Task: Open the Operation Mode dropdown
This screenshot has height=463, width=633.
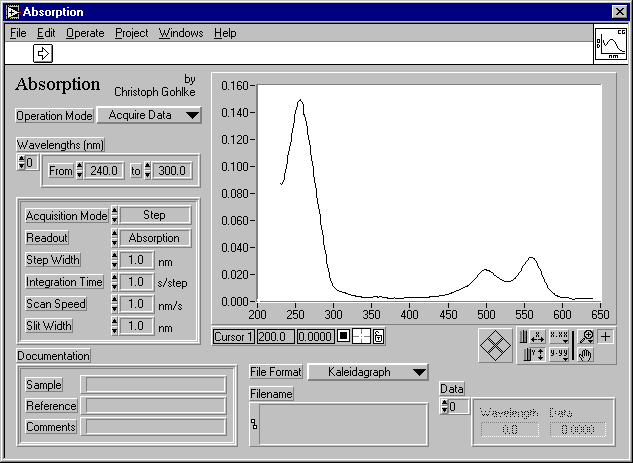Action: coord(148,115)
